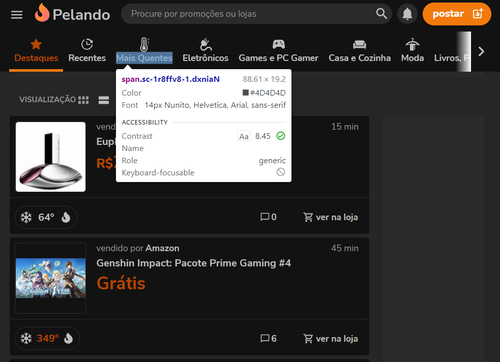Open the perfume product thumbnail
Viewport: 500px width, 362px height.
[x=51, y=157]
